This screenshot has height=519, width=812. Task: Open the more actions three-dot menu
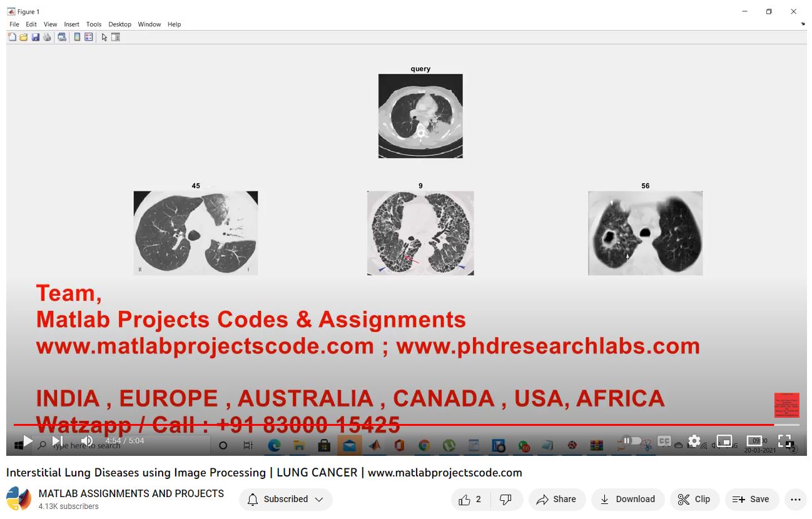pyautogui.click(x=795, y=499)
